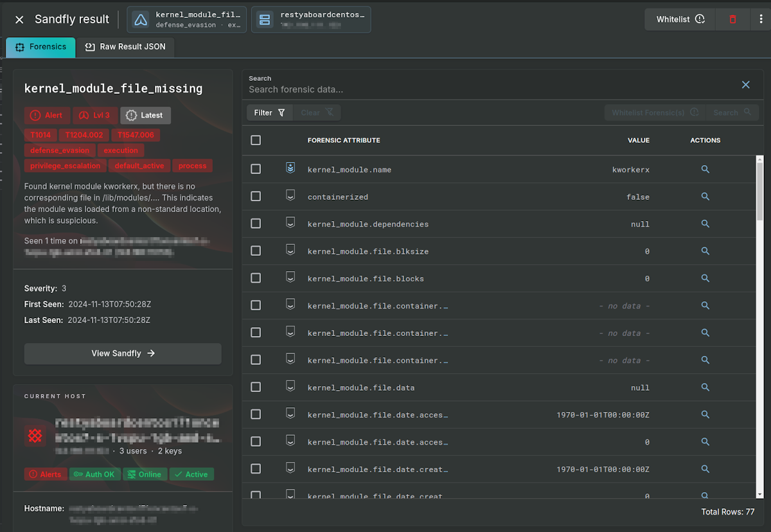This screenshot has height=532, width=771.
Task: Open the Forensics tab
Action: (40, 46)
